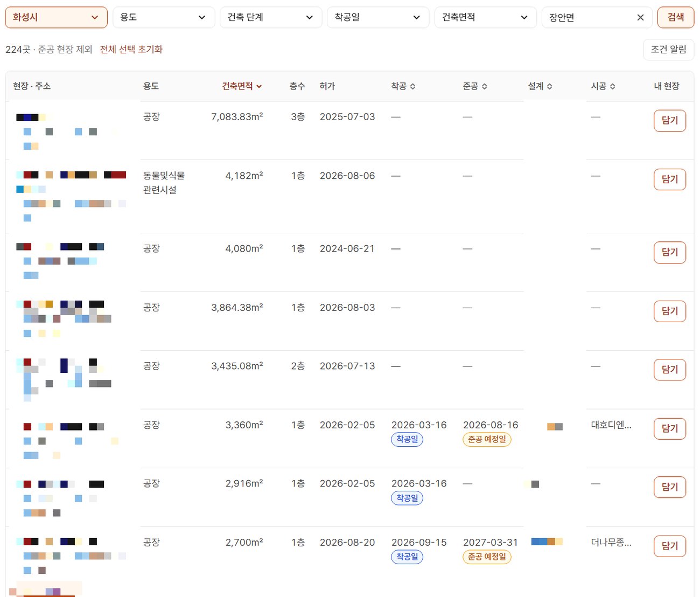Sort by 시공 column arrow icon
Image resolution: width=700 pixels, height=597 pixels.
point(613,86)
